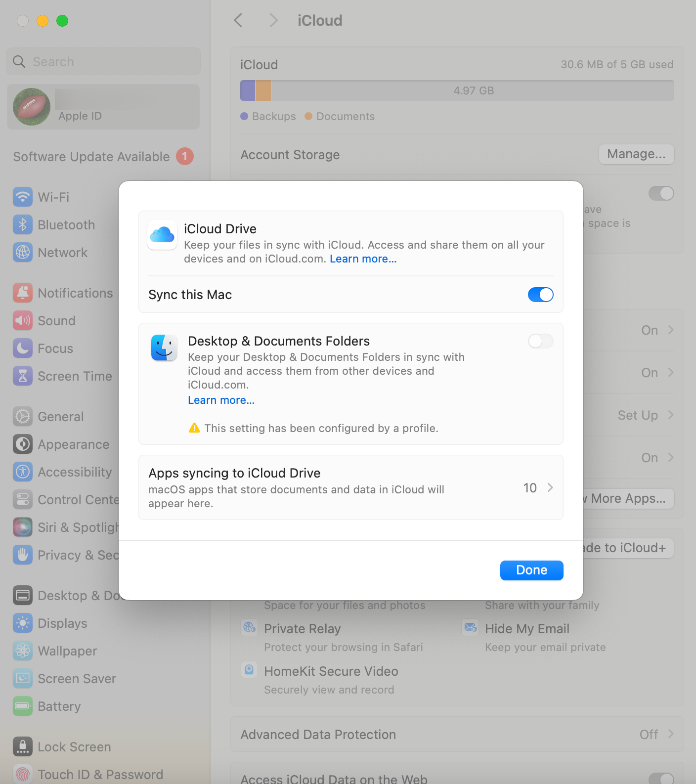Viewport: 696px width, 784px height.
Task: Click the red update badge
Action: point(185,156)
